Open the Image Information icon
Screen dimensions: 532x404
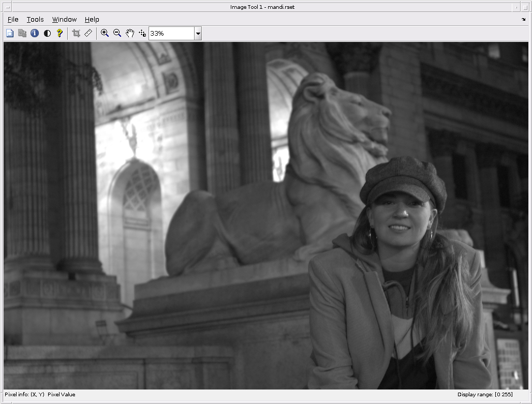coord(35,33)
